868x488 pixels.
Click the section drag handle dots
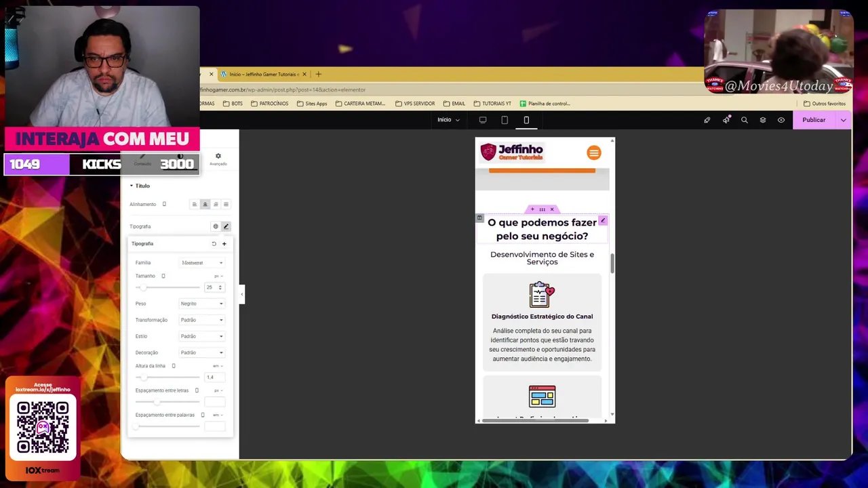point(542,209)
